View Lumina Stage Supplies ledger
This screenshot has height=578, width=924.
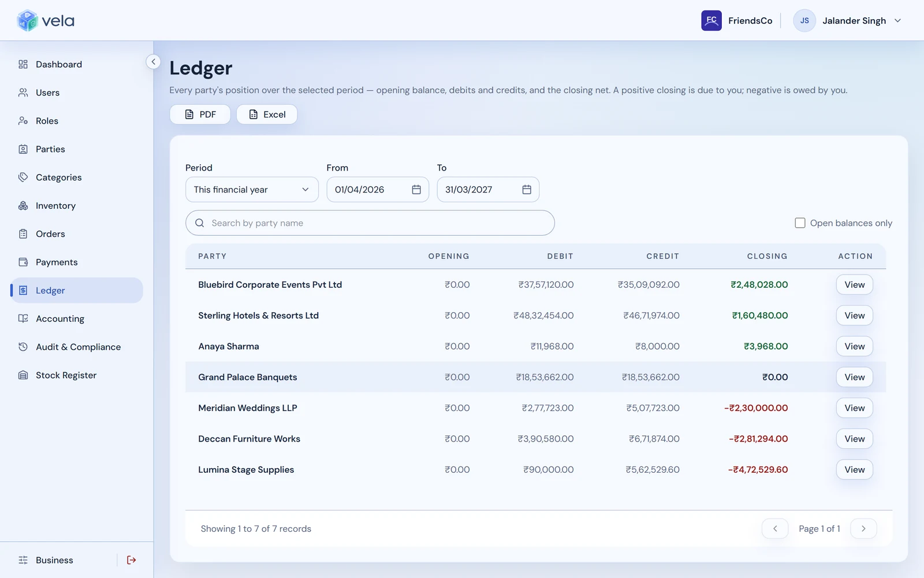click(x=854, y=470)
